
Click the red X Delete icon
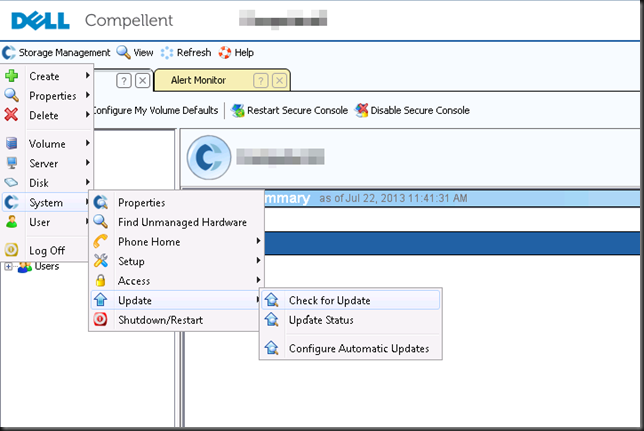click(x=12, y=115)
